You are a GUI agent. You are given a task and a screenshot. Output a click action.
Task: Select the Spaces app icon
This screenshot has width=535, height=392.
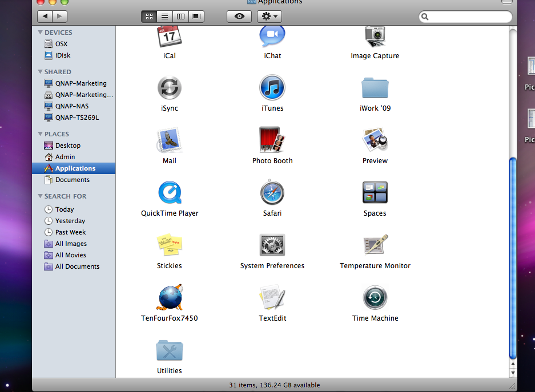pos(375,193)
